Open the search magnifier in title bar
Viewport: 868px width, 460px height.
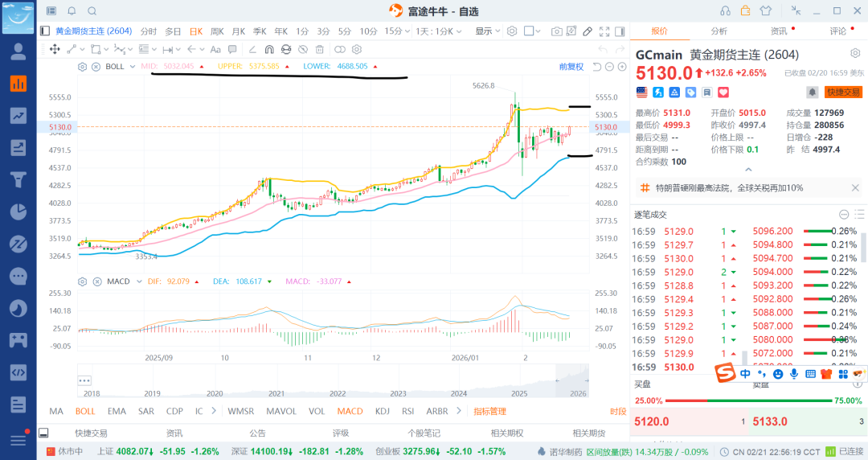[92, 10]
